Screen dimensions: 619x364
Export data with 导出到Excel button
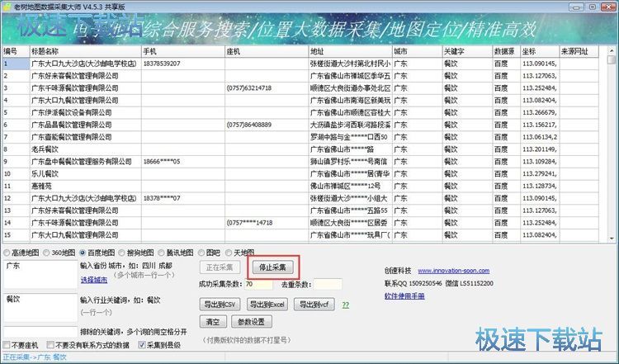coord(267,305)
